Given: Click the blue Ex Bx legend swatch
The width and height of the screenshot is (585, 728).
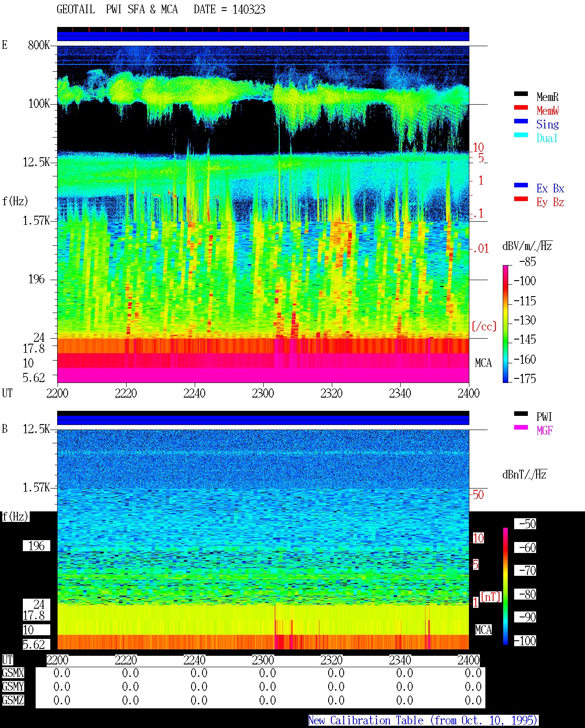Looking at the screenshot, I should pos(521,186).
